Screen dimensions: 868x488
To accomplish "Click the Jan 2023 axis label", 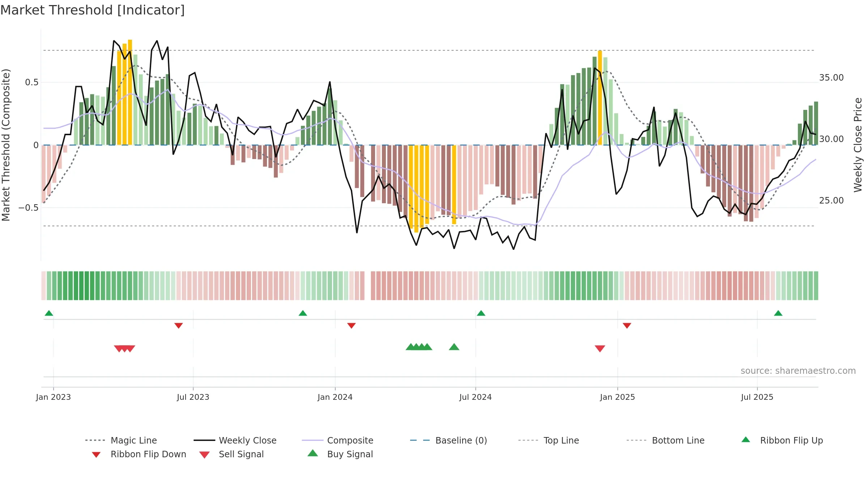I will [x=54, y=397].
